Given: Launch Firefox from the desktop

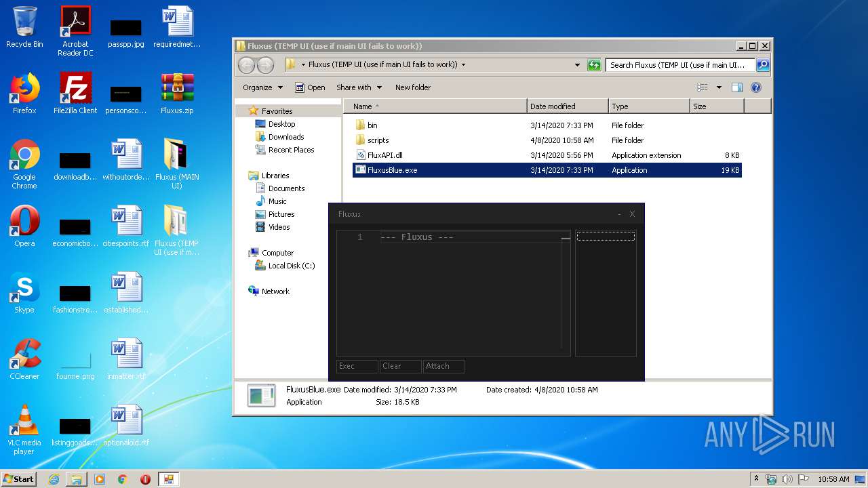Looking at the screenshot, I should pyautogui.click(x=24, y=94).
